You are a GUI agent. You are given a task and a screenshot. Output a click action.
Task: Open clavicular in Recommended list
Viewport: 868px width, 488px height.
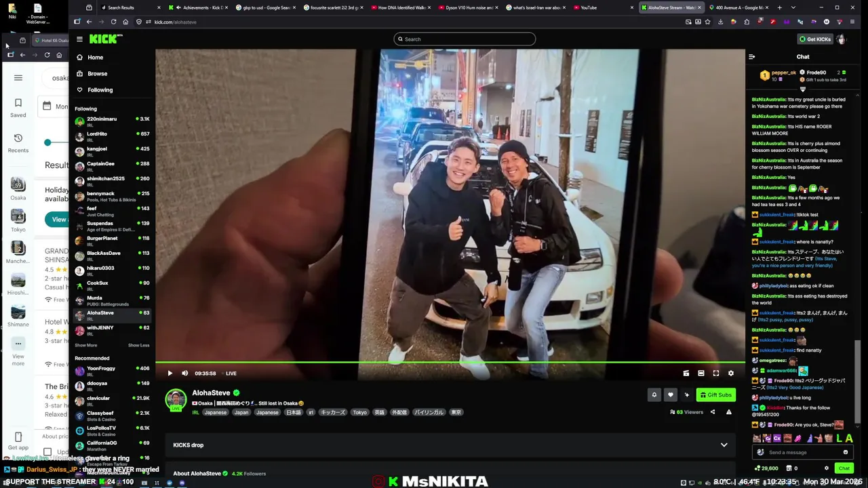pos(112,401)
